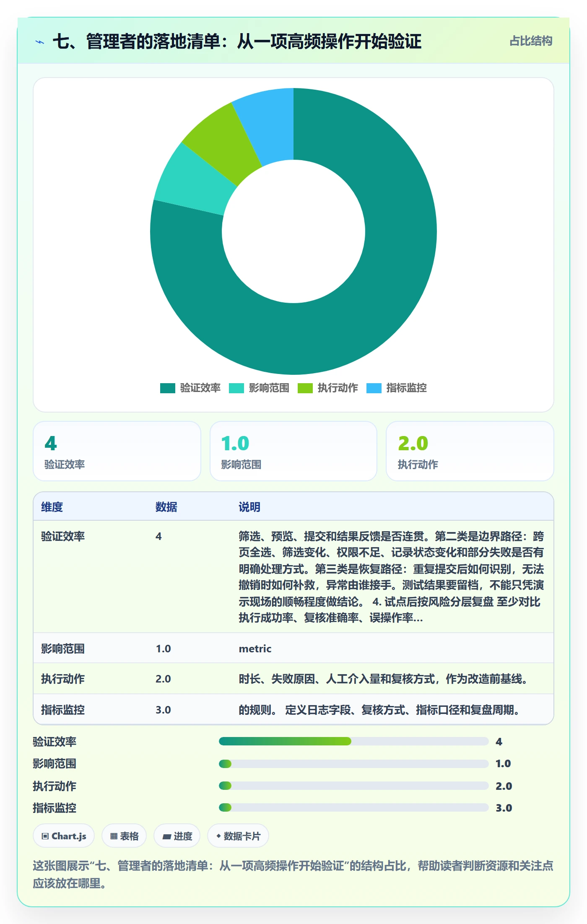Click the 影响范围 progress bar
The image size is (587, 924).
click(x=353, y=763)
